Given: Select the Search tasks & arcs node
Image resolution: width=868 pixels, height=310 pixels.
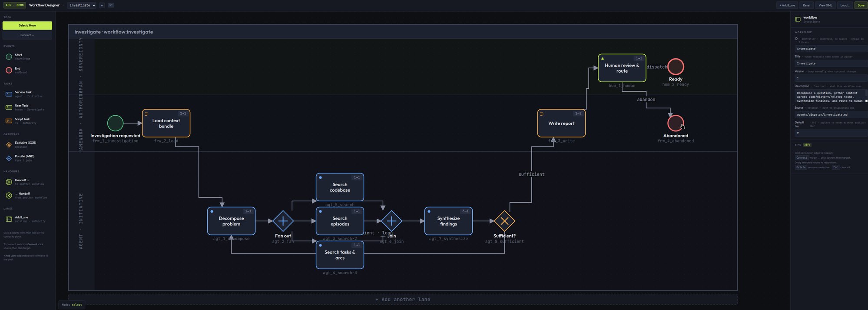Looking at the screenshot, I should point(340,255).
